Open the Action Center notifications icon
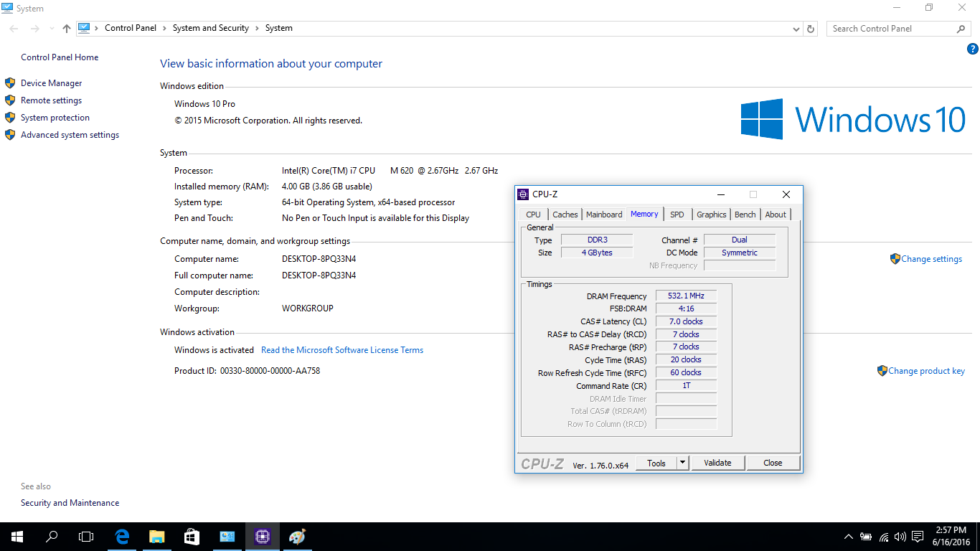Image resolution: width=980 pixels, height=551 pixels. 918,537
